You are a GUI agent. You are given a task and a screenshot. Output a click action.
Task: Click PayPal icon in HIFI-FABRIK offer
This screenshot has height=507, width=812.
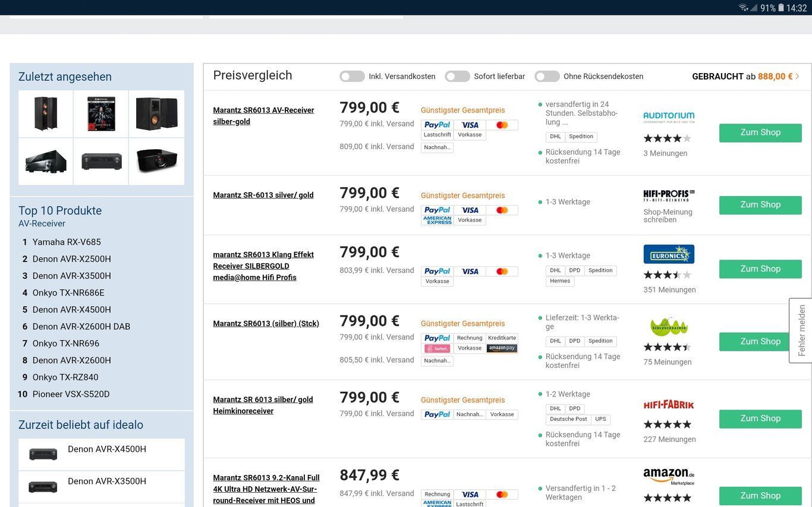tap(438, 414)
